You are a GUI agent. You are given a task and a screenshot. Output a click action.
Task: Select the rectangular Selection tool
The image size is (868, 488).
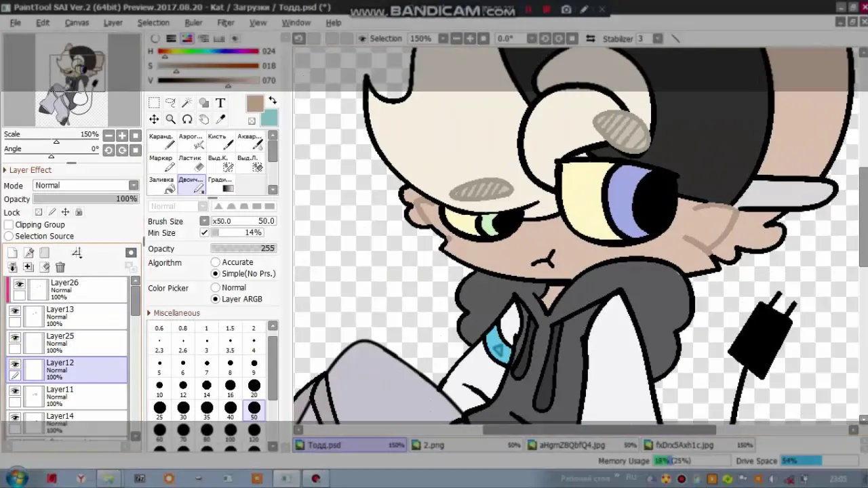154,103
